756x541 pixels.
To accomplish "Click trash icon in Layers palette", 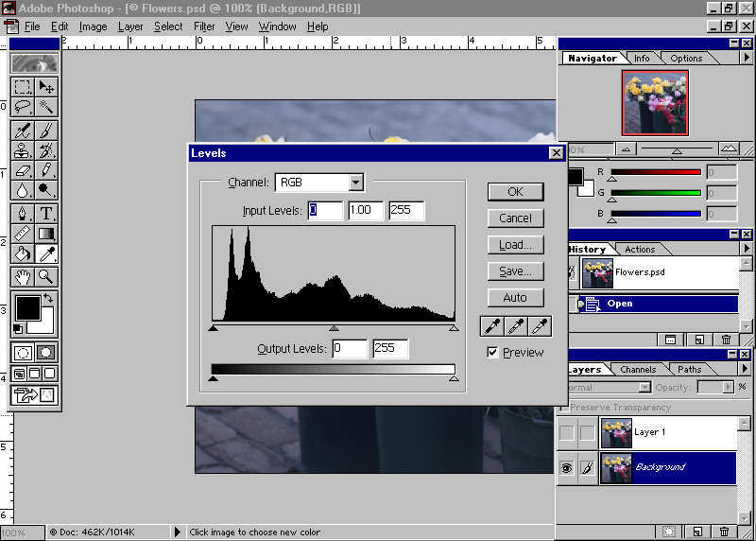I will tap(724, 532).
